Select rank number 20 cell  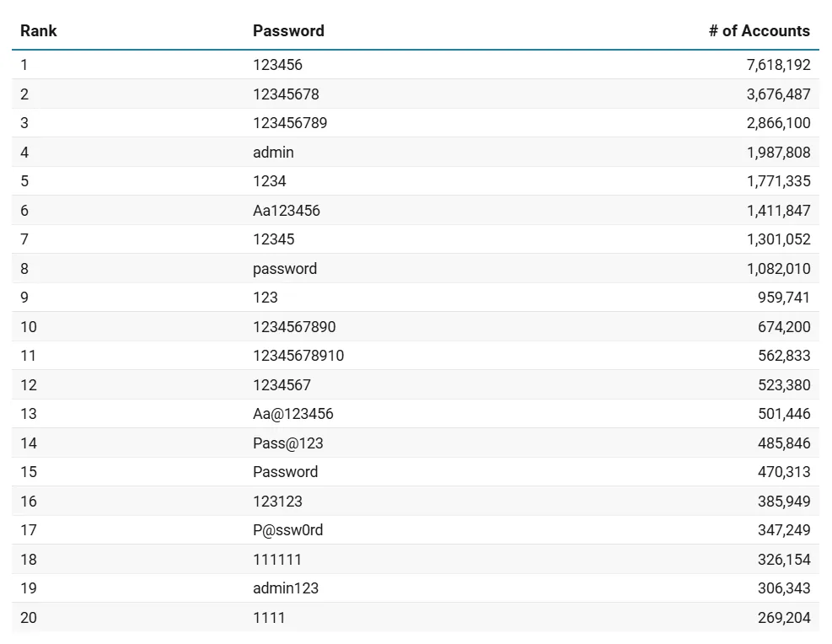[29, 618]
